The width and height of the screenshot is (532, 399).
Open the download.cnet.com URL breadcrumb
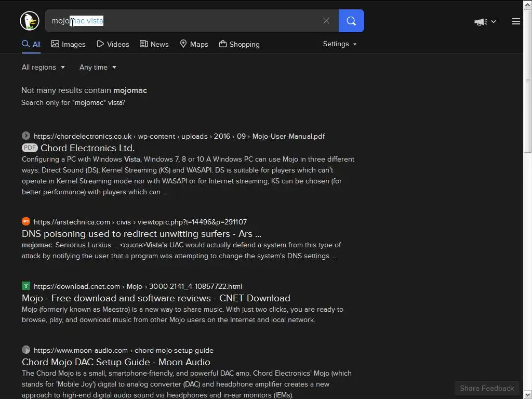[x=138, y=286]
